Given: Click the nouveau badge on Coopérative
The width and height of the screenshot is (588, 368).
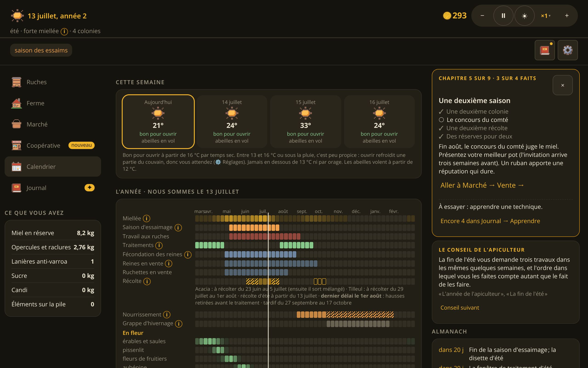Looking at the screenshot, I should click(81, 145).
